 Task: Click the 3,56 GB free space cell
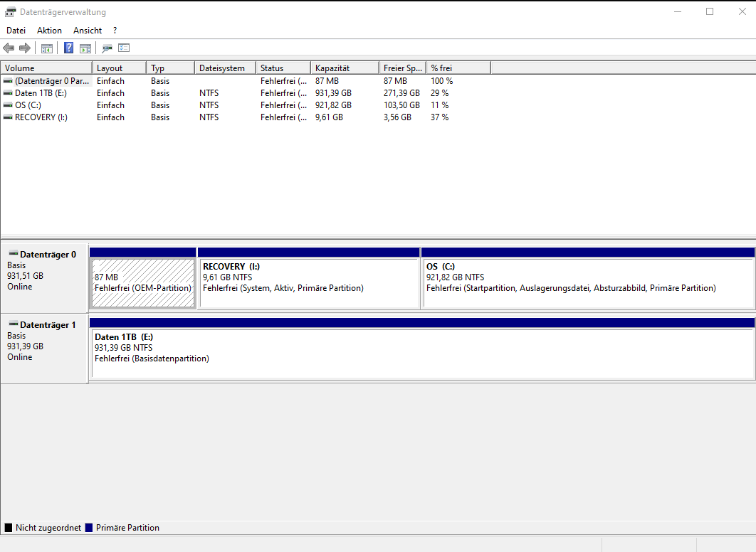pyautogui.click(x=397, y=117)
